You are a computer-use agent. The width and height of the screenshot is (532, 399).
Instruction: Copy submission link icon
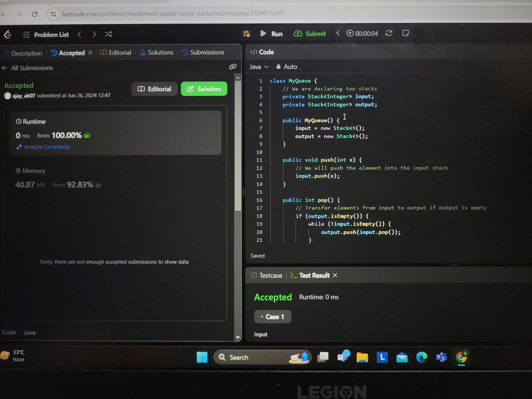point(232,66)
